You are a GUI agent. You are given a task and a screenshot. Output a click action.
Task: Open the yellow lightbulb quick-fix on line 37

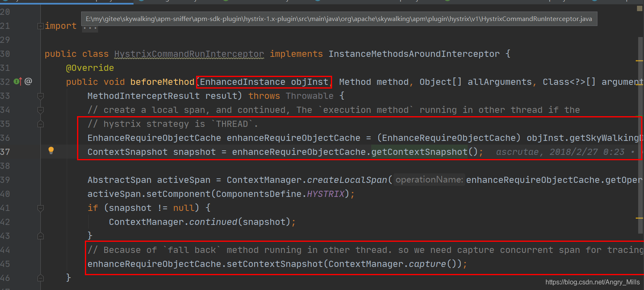click(x=51, y=151)
